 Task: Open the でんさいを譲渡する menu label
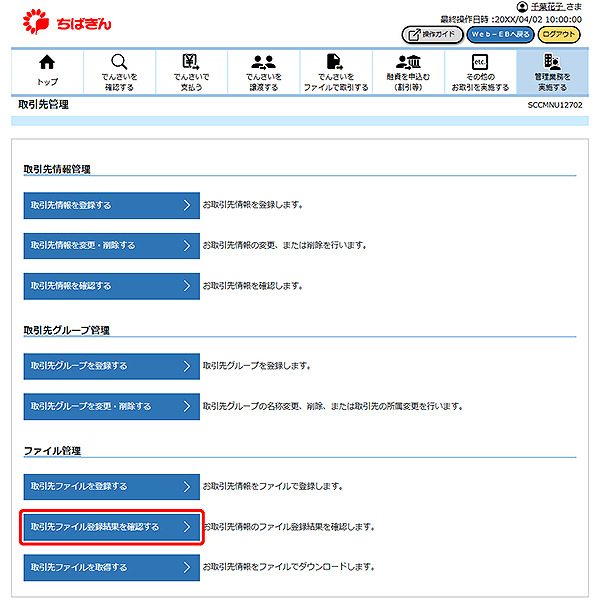263,82
